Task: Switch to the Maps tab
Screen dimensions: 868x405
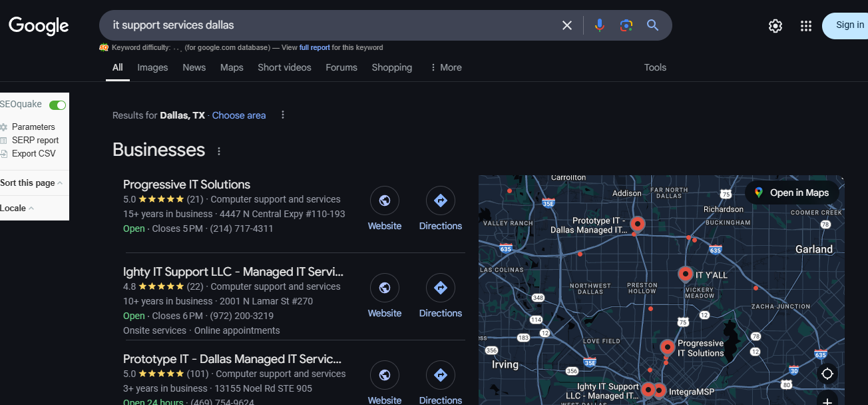Action: click(x=232, y=67)
